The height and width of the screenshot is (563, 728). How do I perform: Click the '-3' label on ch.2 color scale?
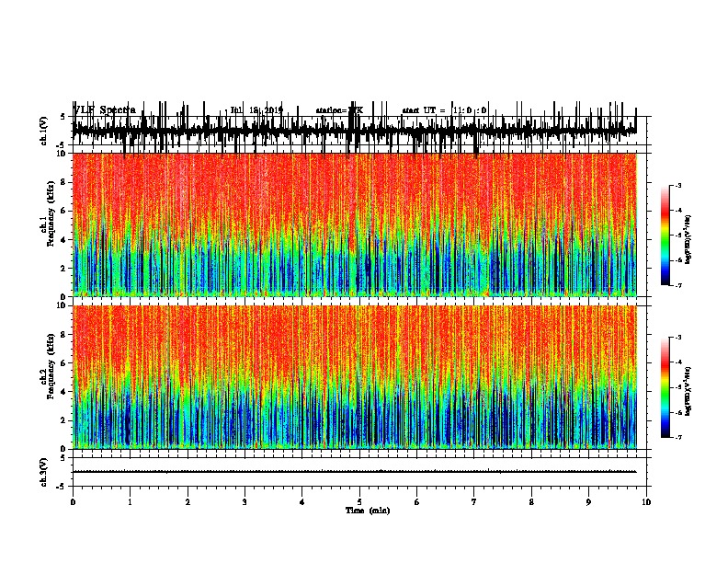(677, 338)
